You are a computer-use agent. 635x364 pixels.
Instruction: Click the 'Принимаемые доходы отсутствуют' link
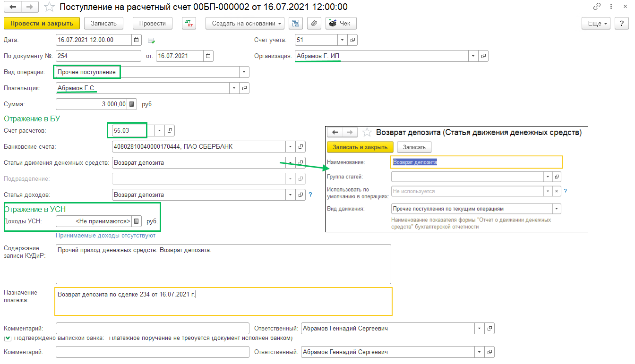105,235
